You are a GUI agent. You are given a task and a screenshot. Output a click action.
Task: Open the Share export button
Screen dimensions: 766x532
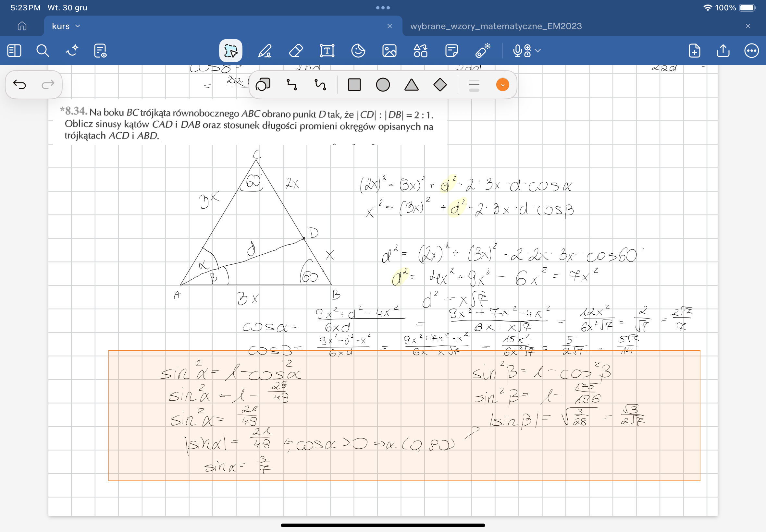(x=723, y=51)
